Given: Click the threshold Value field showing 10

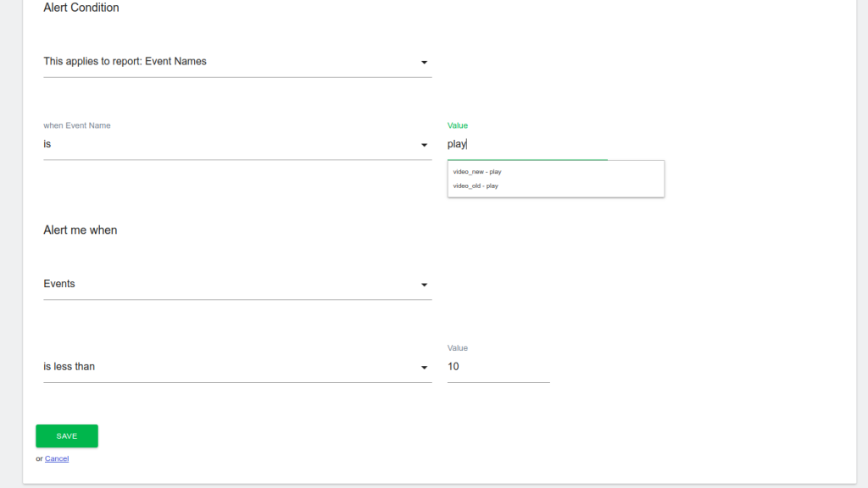Looking at the screenshot, I should (498, 367).
